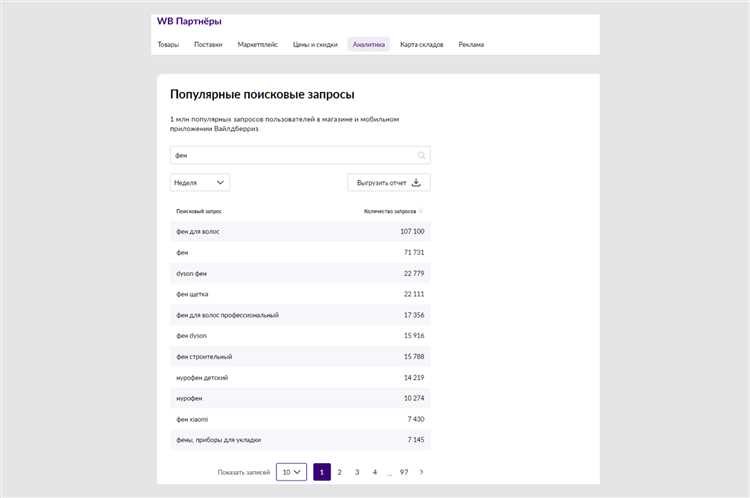Click the magnifier search icon
This screenshot has height=498, width=750.
[x=421, y=155]
